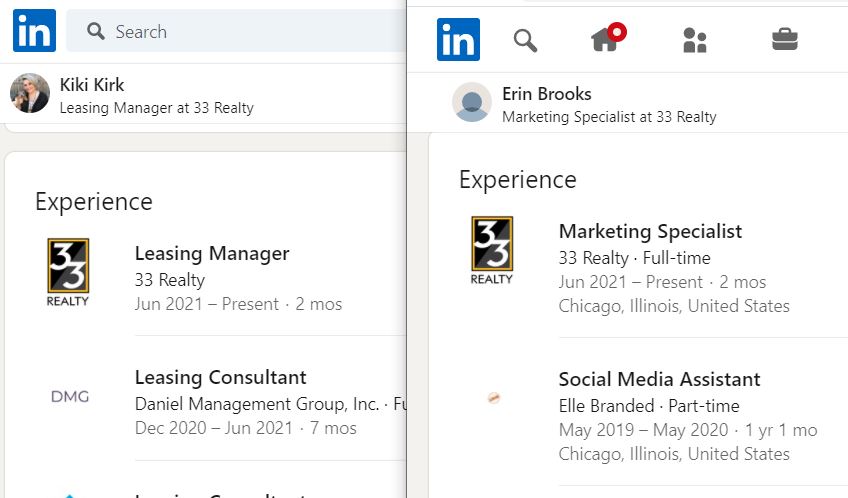Click the Elle Branded company logo
The height and width of the screenshot is (498, 848).
[493, 398]
